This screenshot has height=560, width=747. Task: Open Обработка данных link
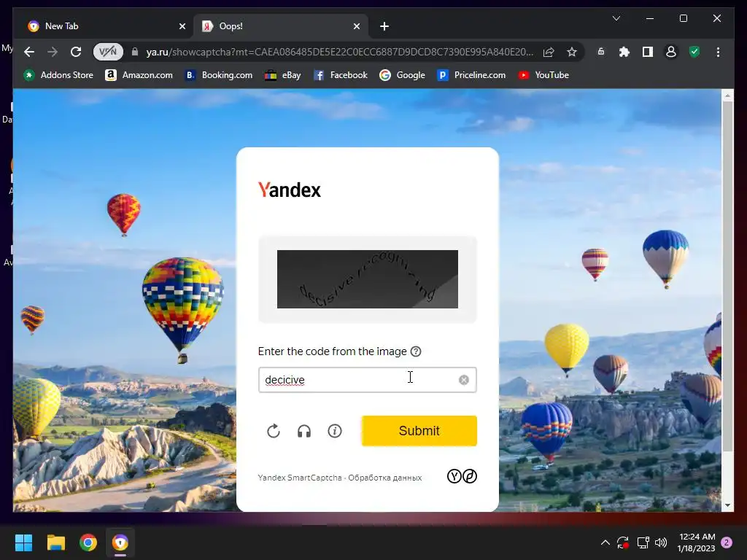pyautogui.click(x=385, y=478)
